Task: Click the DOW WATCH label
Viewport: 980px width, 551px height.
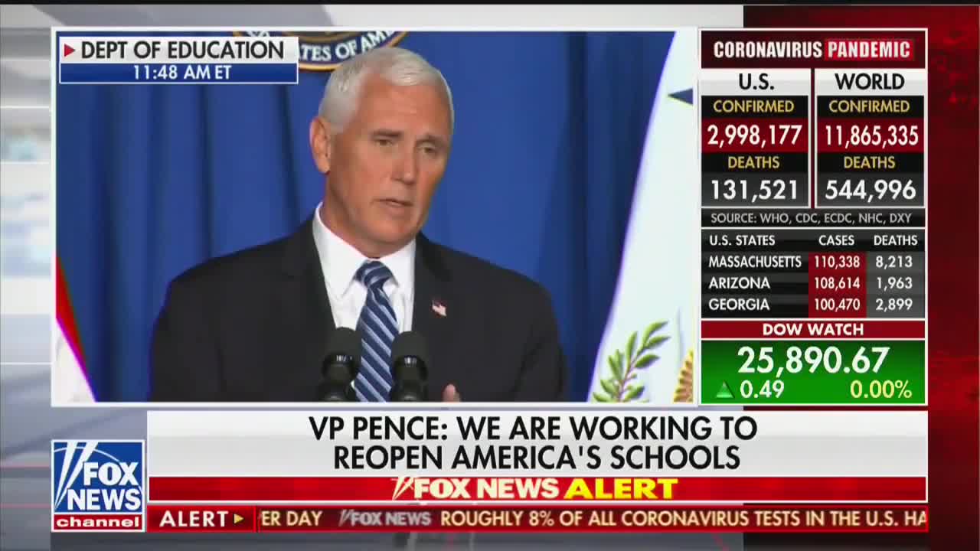Action: click(813, 330)
